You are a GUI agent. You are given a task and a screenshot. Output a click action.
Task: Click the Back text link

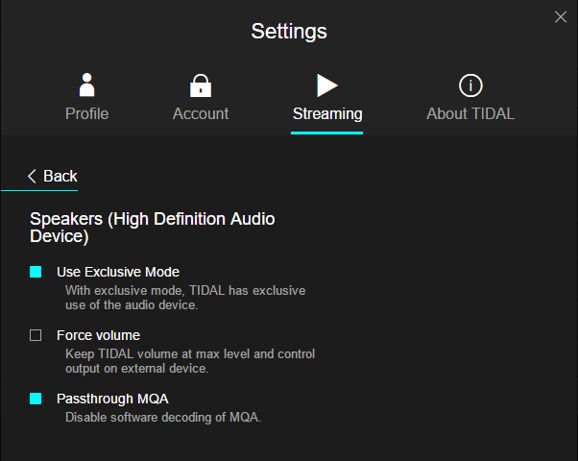coord(60,176)
